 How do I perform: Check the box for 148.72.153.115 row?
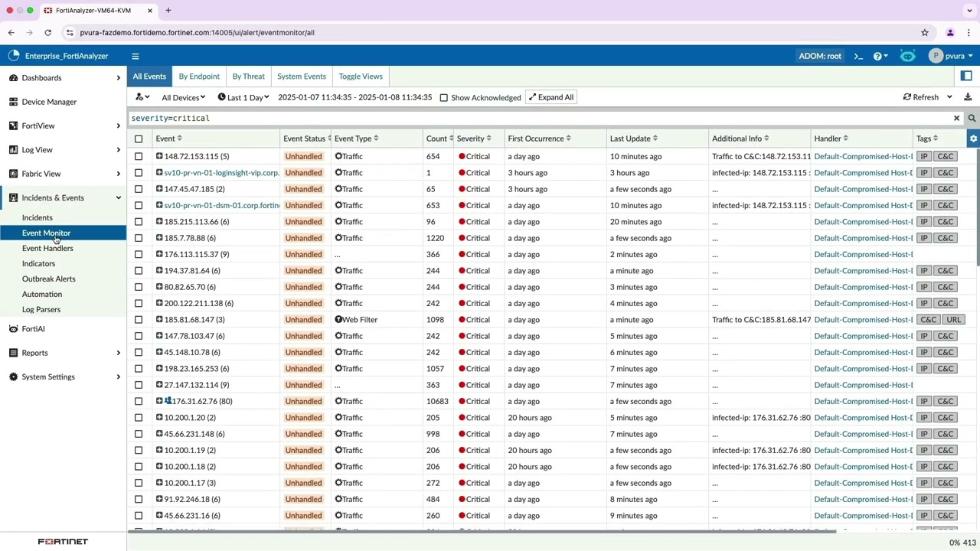139,156
